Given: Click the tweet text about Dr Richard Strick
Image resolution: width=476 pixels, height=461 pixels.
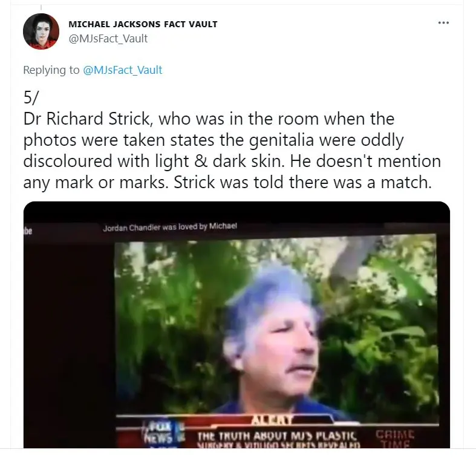Looking at the screenshot, I should point(232,150).
